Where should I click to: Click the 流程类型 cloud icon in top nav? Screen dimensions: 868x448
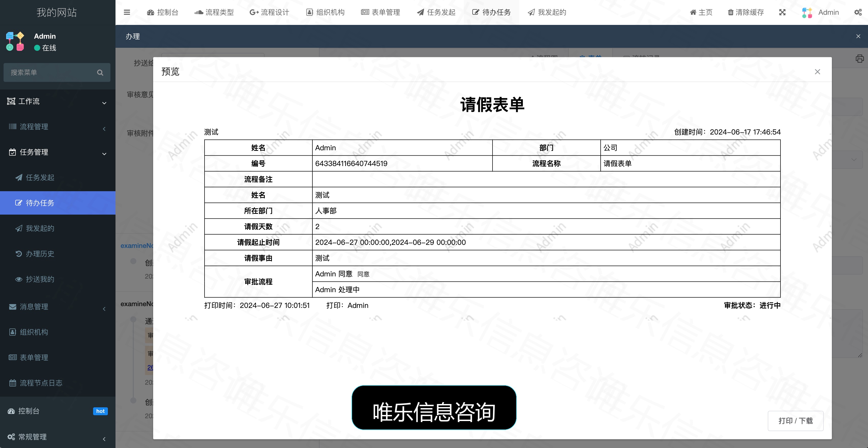[x=199, y=12]
